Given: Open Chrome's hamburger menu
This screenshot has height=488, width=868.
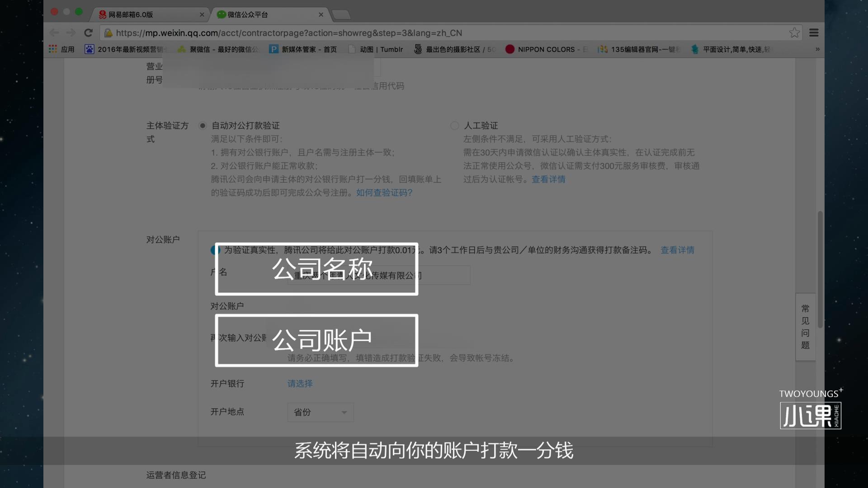Looking at the screenshot, I should click(814, 33).
